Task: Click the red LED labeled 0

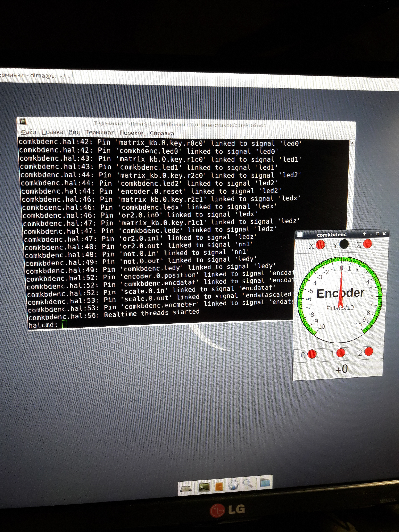Action: point(312,354)
